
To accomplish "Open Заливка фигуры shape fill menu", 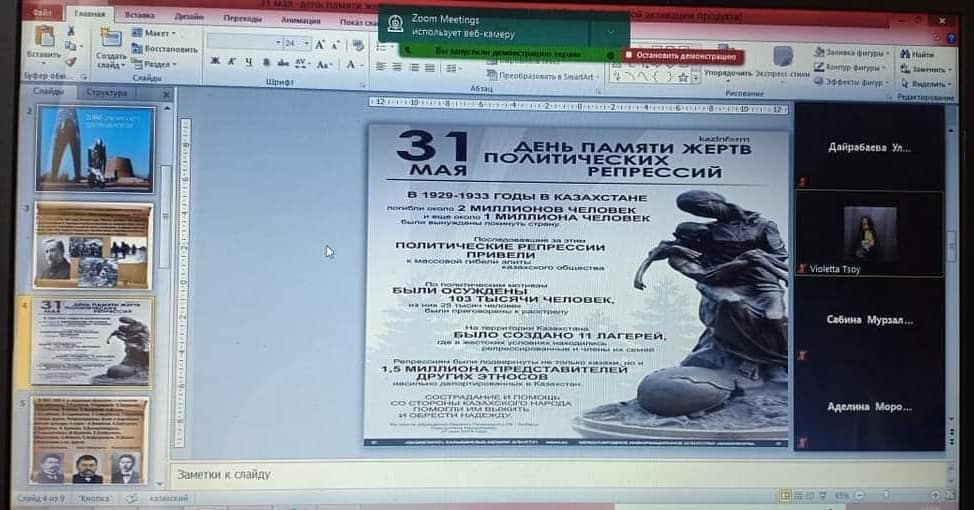I will click(852, 53).
